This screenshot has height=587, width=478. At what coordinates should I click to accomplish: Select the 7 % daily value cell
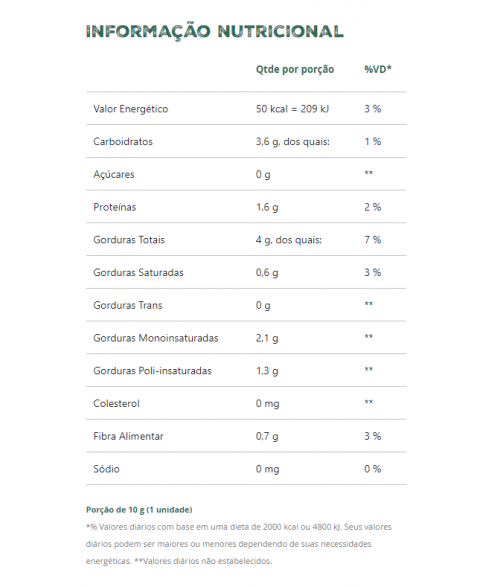pos(372,240)
